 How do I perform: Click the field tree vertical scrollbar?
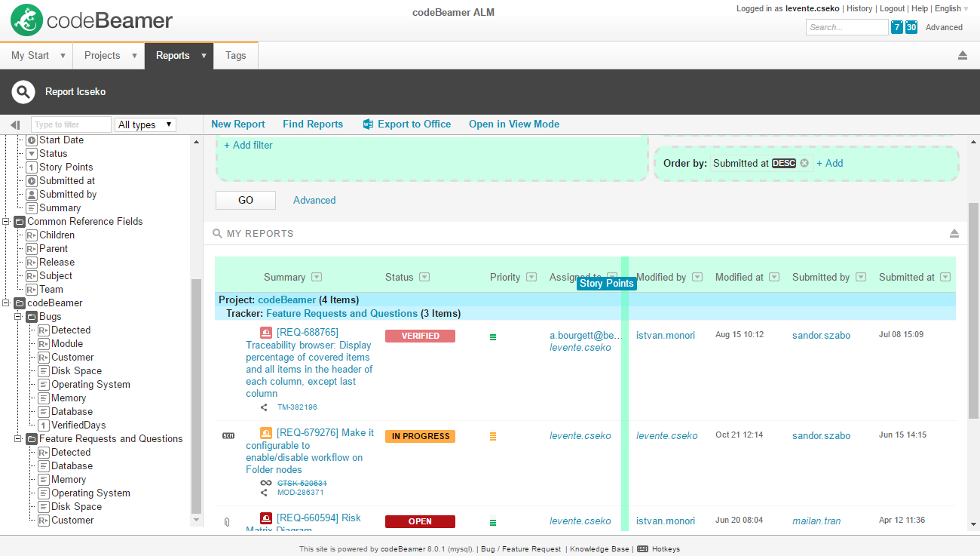tap(197, 396)
